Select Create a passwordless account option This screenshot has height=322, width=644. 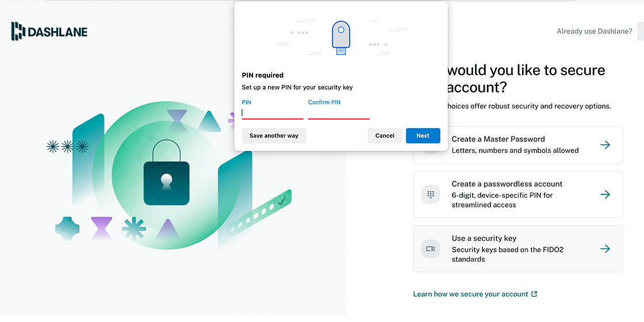tap(518, 194)
